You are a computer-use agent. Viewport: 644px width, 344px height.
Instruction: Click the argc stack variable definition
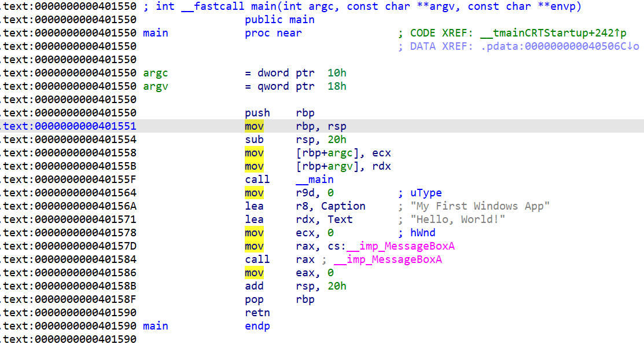[156, 73]
